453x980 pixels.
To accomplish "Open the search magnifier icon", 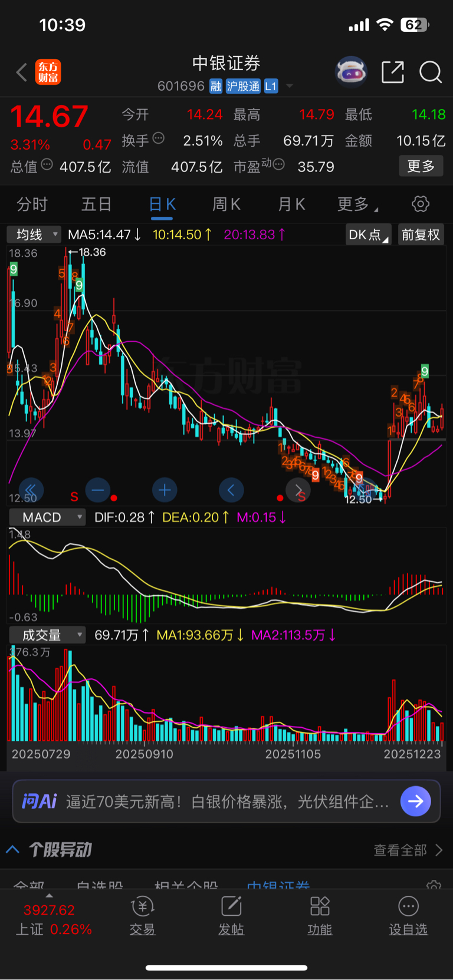I will 431,72.
